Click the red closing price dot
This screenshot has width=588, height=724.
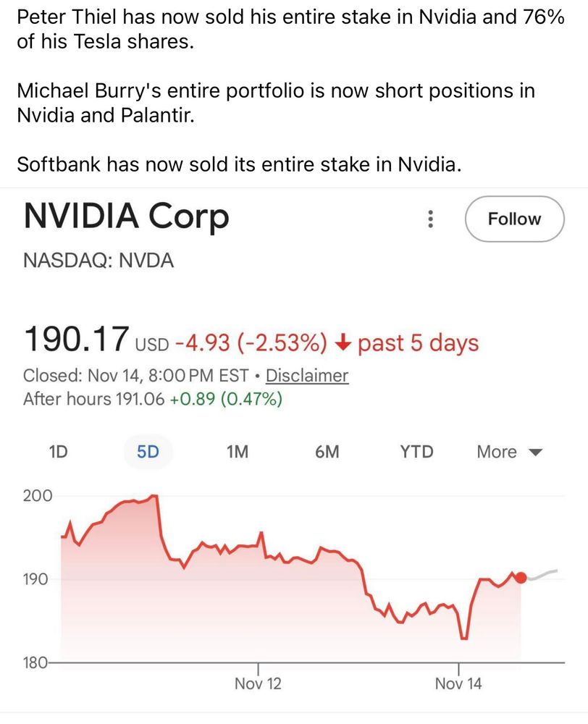point(521,577)
